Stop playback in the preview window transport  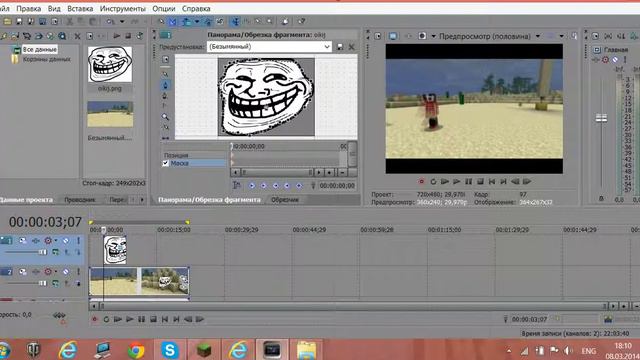point(480,181)
